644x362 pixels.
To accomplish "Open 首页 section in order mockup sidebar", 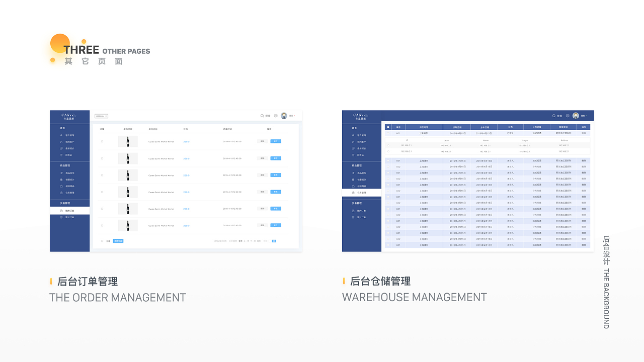I will [x=62, y=128].
